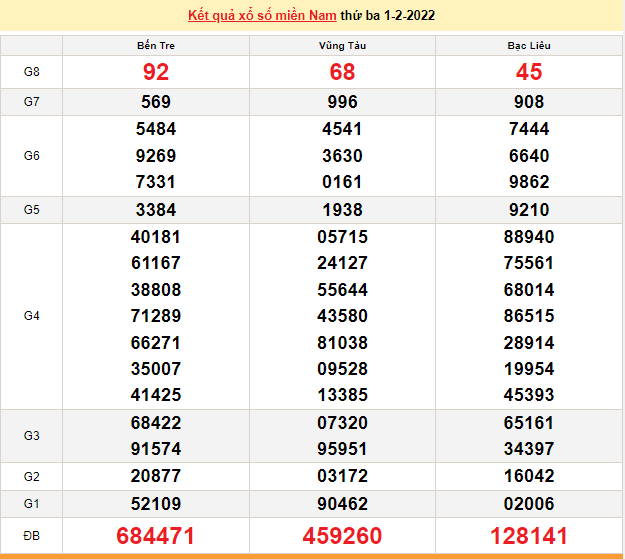
Task: Select Bến Tre G8 result 92
Action: (x=156, y=72)
